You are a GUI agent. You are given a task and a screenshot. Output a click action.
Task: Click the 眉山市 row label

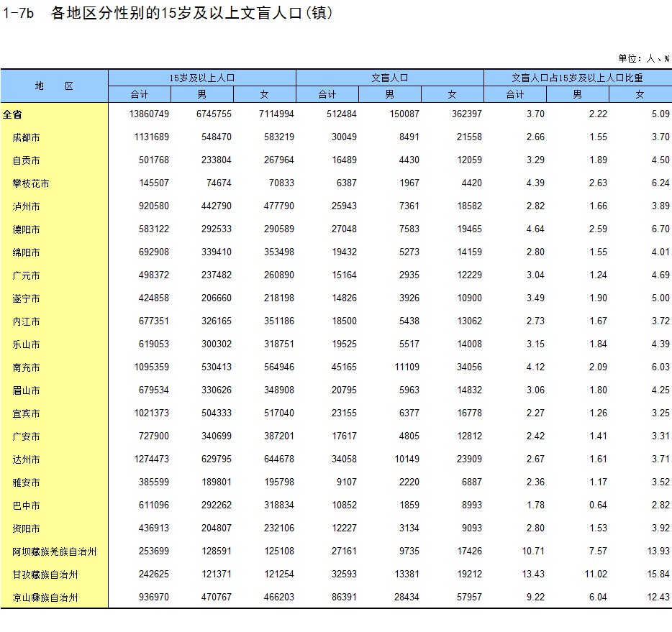(x=26, y=390)
